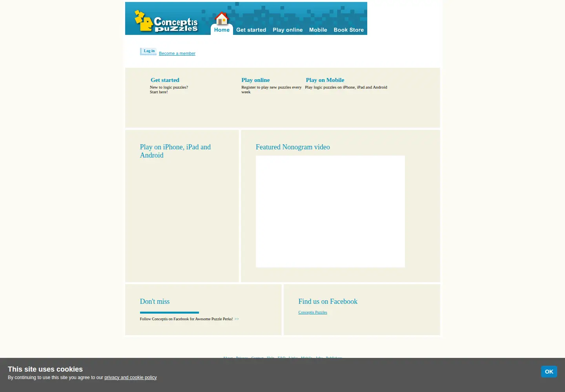Click the 'Featured Nonogram video' heading

coord(293,147)
